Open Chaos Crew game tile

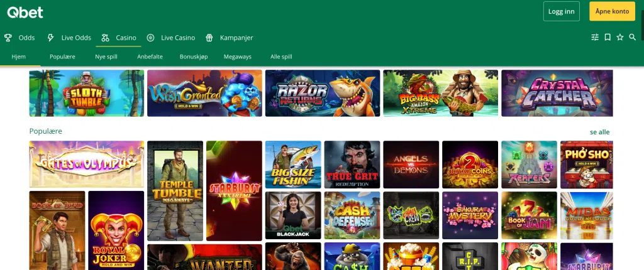click(x=411, y=215)
